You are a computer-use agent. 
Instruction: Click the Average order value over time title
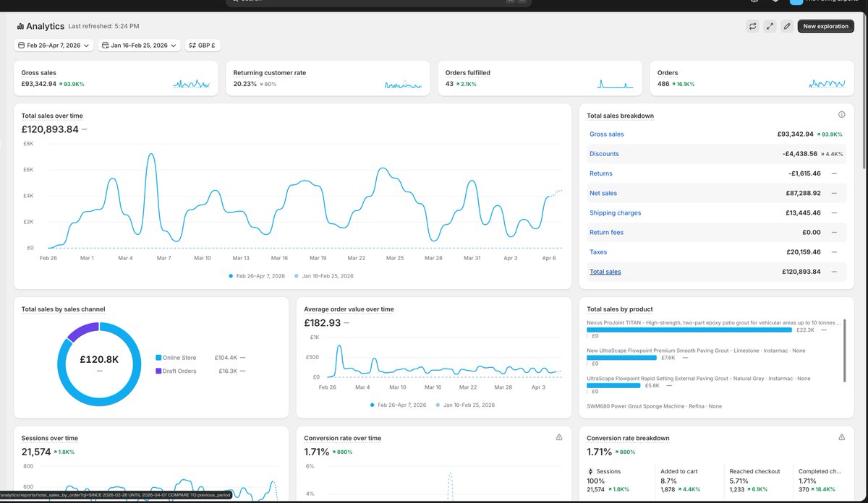coord(349,309)
